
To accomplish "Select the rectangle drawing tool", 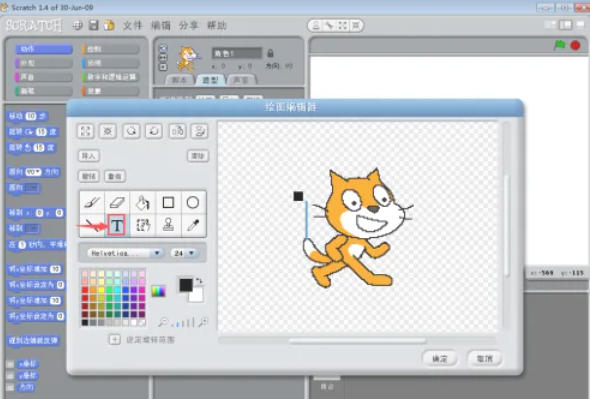I will (x=168, y=203).
